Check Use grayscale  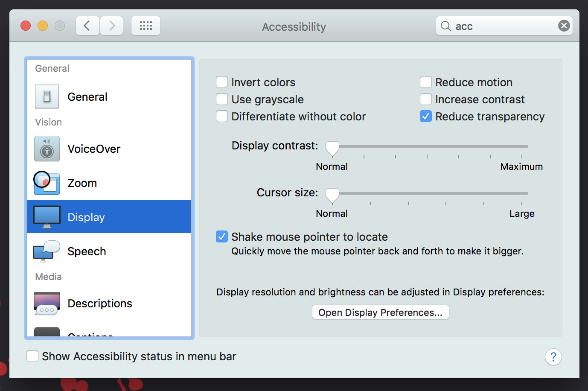pos(222,99)
